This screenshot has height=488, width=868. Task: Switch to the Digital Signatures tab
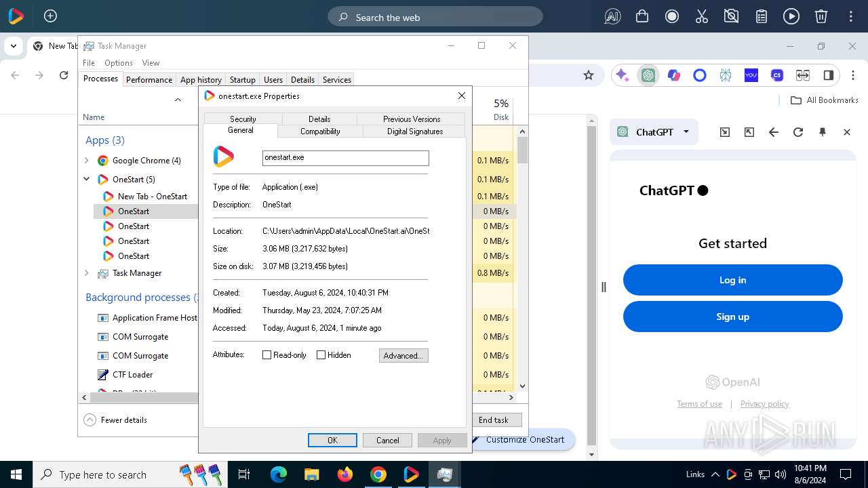(415, 131)
